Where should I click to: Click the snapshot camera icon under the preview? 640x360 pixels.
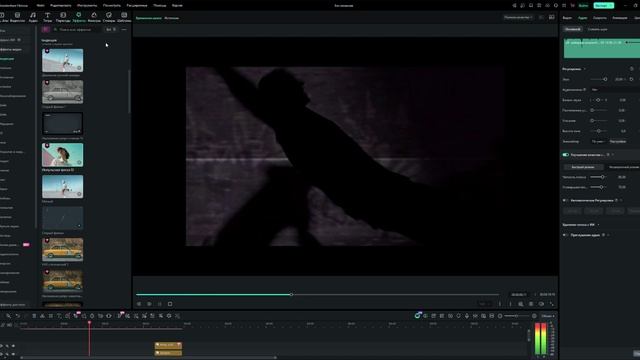pos(531,304)
